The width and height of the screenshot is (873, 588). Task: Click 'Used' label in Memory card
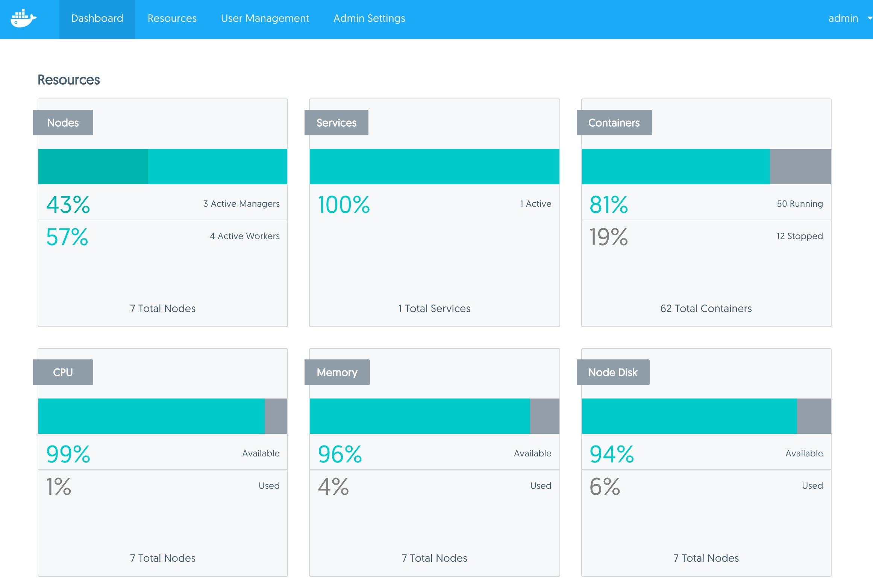[541, 486]
